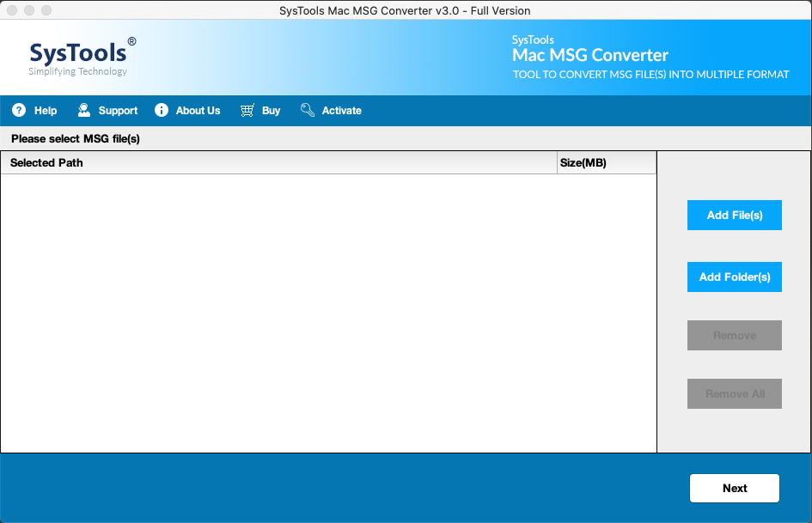The height and width of the screenshot is (523, 812).
Task: Click the SysTools logo in header
Action: (82, 57)
